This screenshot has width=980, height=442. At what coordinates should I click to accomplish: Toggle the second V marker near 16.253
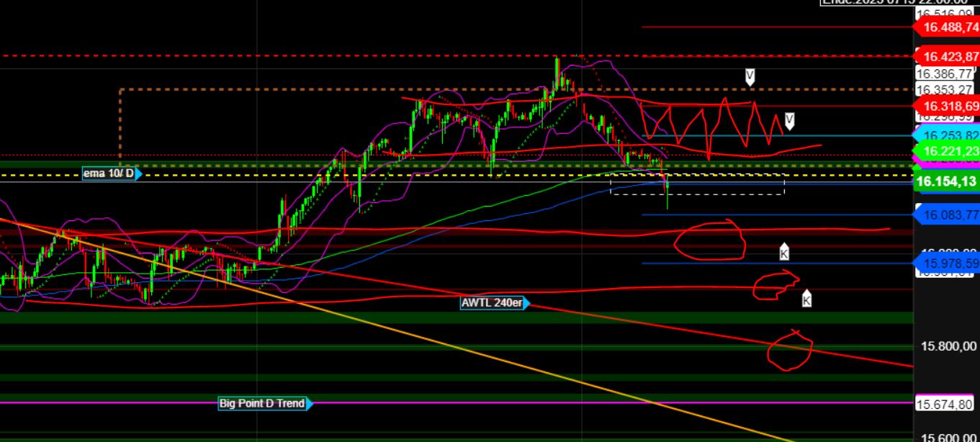tap(788, 121)
